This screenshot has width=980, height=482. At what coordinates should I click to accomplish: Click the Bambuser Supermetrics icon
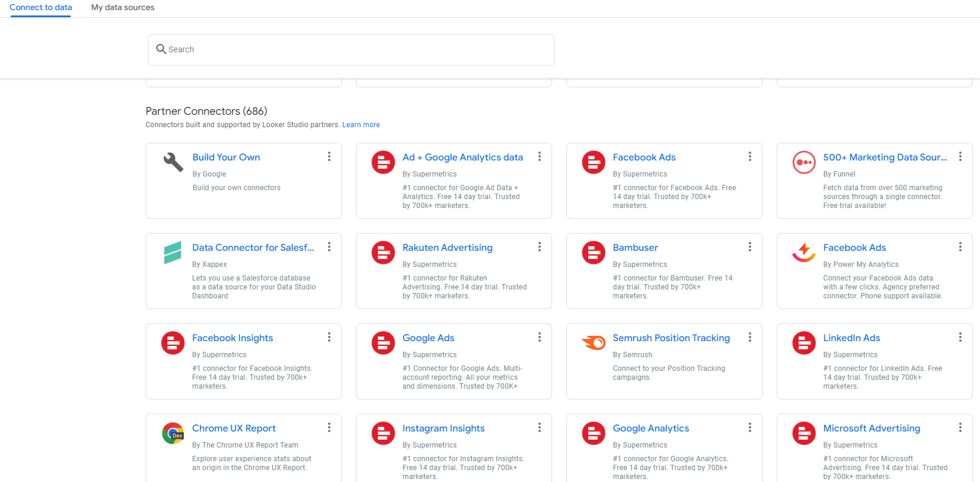[593, 253]
